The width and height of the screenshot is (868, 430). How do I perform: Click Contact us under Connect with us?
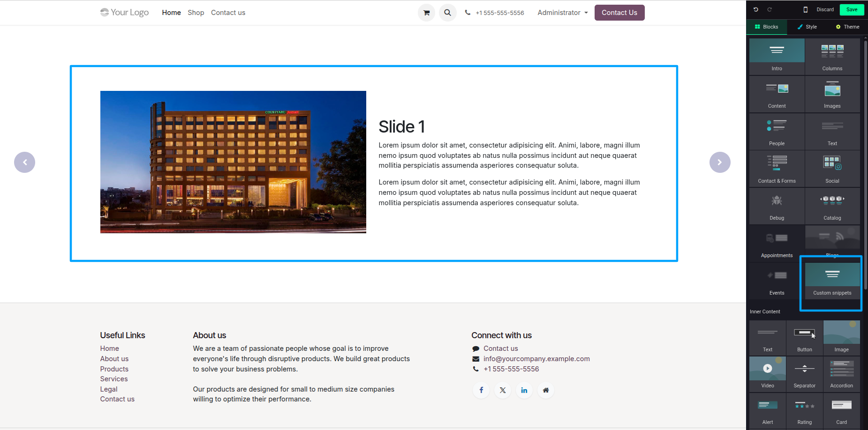coord(500,348)
